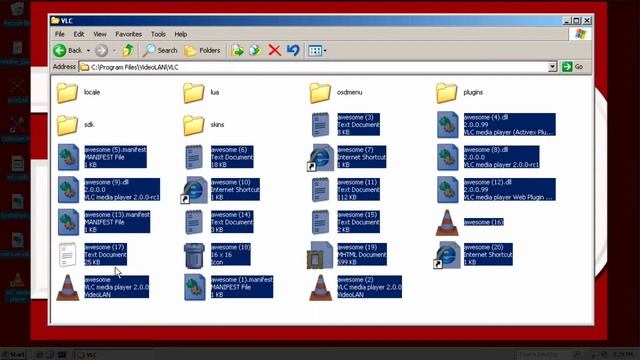Select the awesome (8).dll file icon
Image resolution: width=640 pixels, height=360 pixels.
447,157
